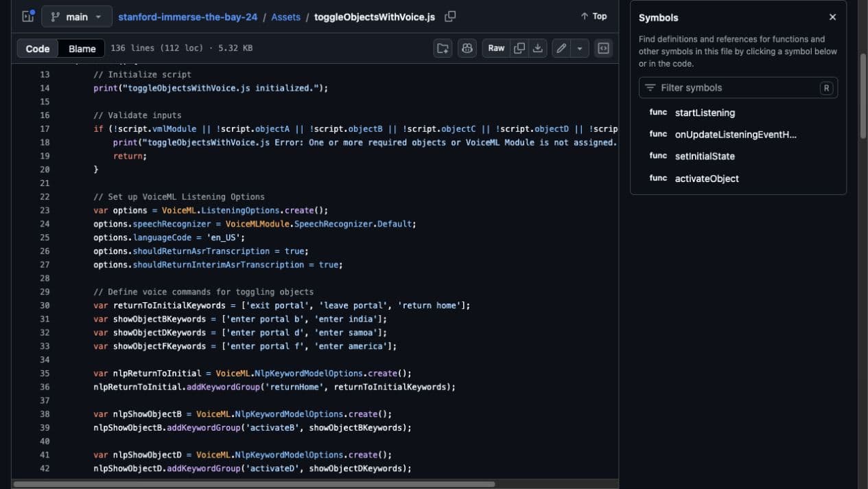Click 'Symbols' panel heading

[x=658, y=17]
